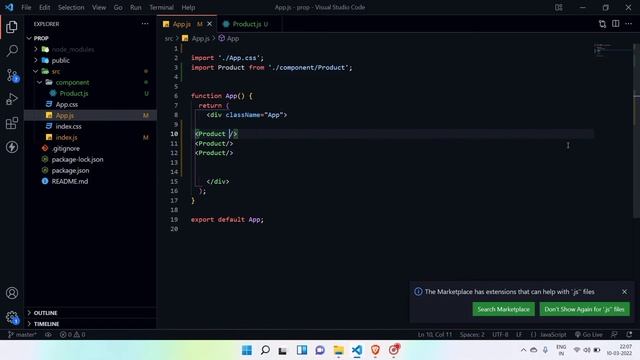Click line 19 export default App code
The width and height of the screenshot is (640, 360).
pyautogui.click(x=227, y=220)
